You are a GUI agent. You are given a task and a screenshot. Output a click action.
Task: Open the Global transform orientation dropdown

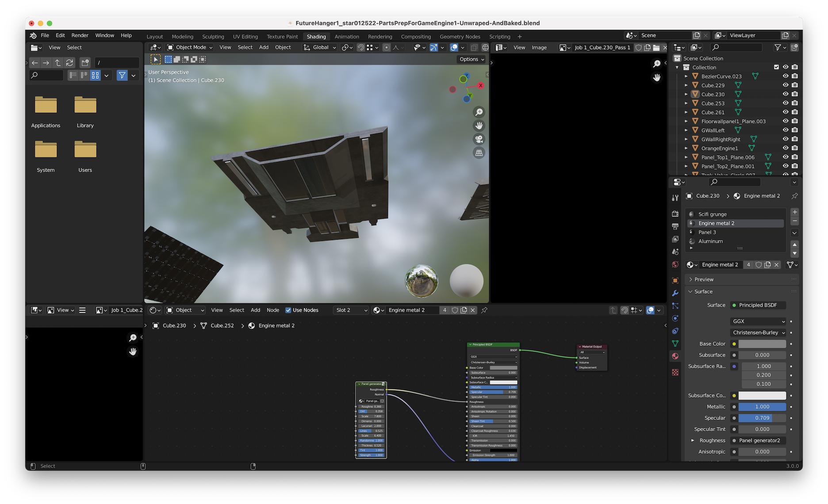point(319,47)
